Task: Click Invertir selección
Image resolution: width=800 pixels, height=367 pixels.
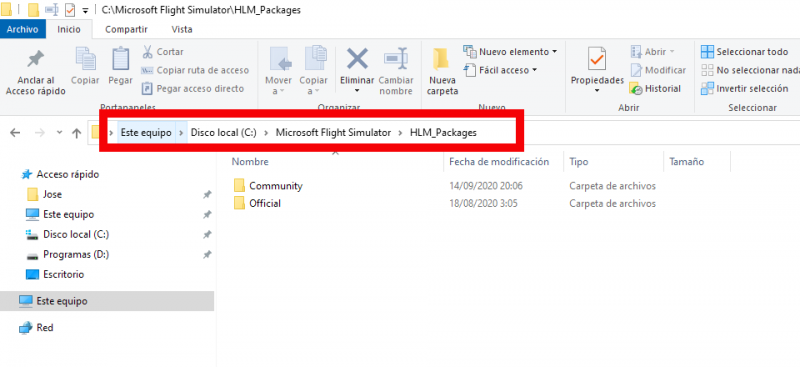Action: (745, 88)
